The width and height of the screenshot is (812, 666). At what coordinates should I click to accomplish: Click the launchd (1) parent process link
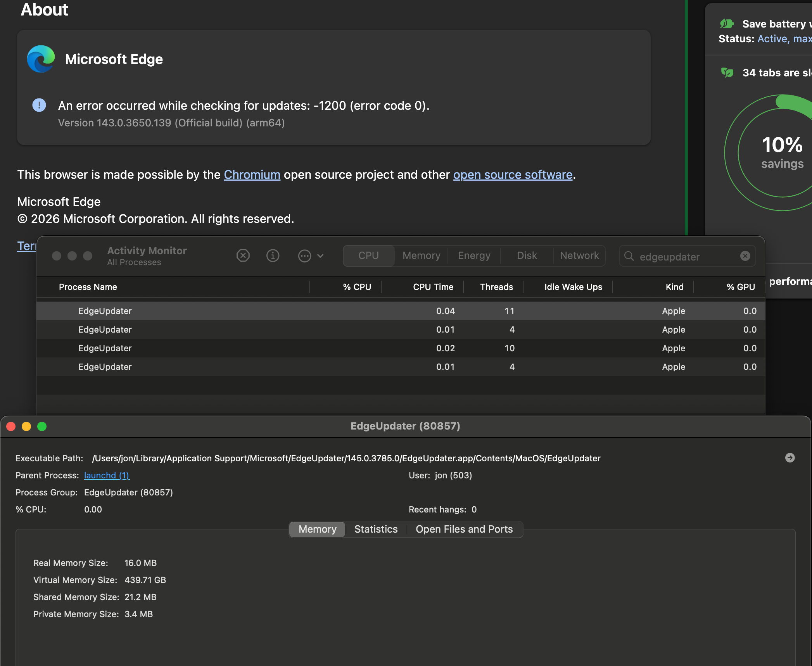(107, 475)
